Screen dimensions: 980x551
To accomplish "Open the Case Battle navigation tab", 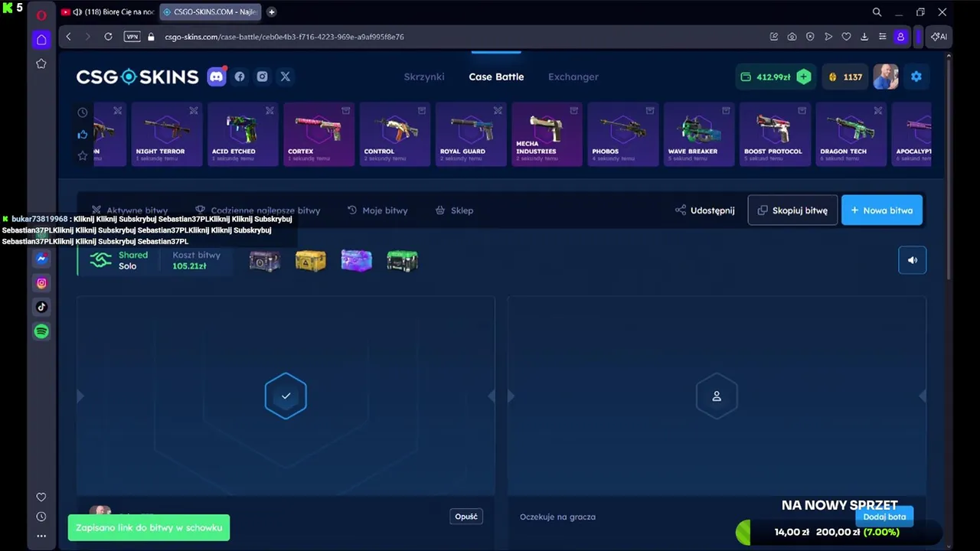I will (496, 77).
